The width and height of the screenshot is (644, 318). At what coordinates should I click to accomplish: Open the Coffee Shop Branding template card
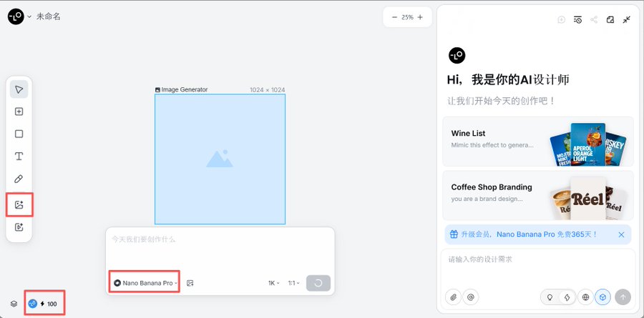[x=537, y=195]
